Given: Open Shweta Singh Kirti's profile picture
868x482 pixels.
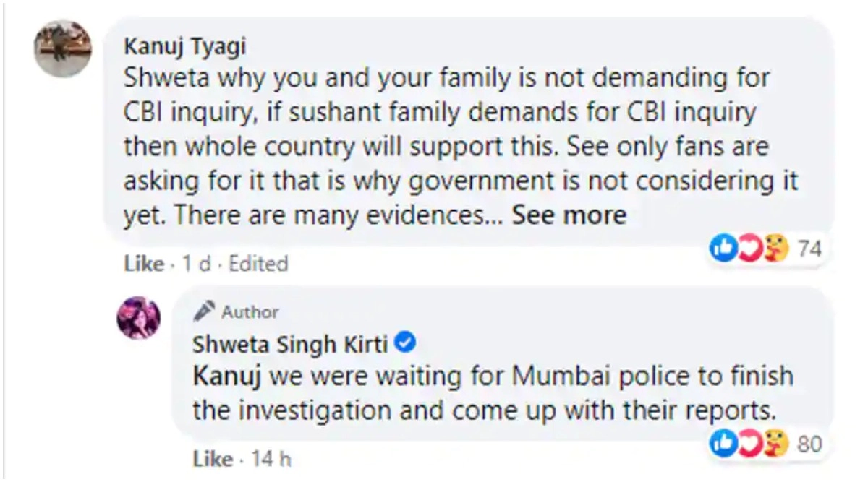Looking at the screenshot, I should (139, 318).
